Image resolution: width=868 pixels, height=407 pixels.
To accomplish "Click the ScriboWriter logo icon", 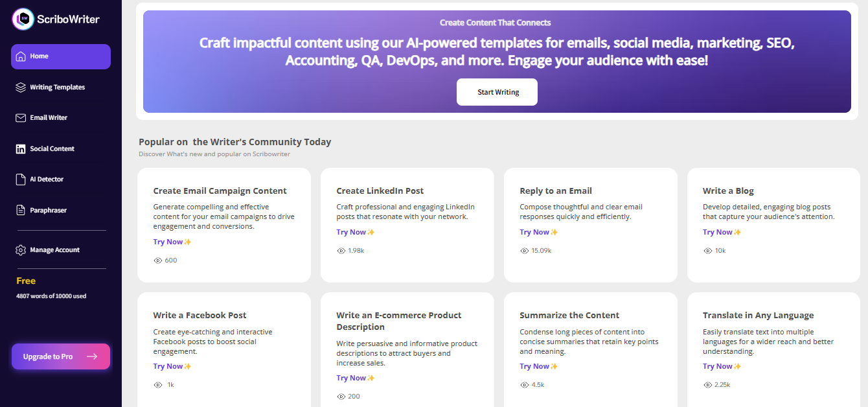I will pyautogui.click(x=24, y=19).
